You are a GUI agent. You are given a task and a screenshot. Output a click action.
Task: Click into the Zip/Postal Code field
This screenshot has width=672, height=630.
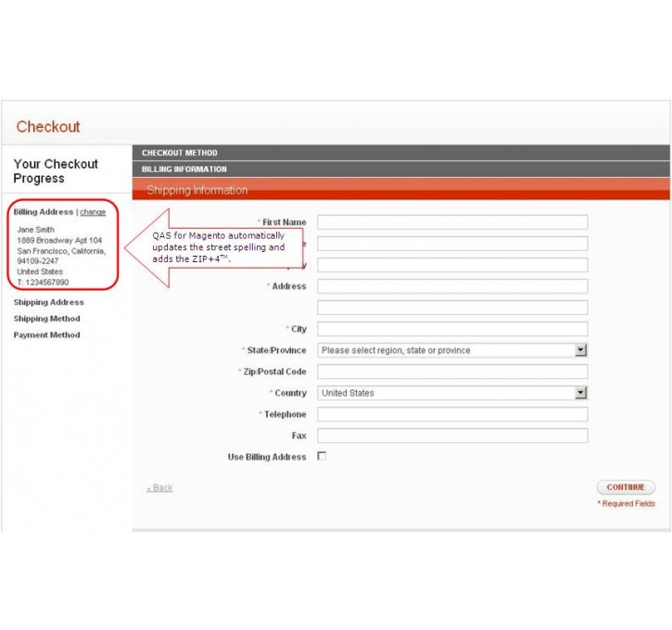(452, 372)
